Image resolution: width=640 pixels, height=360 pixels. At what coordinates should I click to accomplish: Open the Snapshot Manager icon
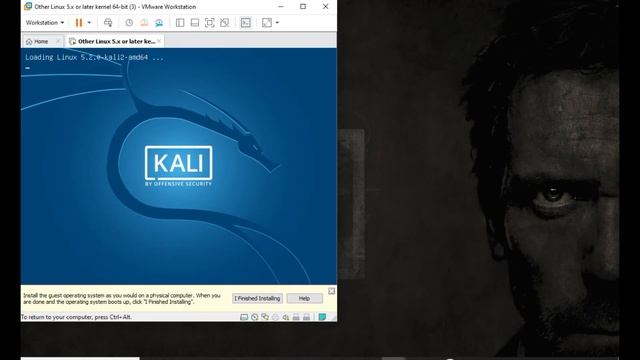[159, 22]
